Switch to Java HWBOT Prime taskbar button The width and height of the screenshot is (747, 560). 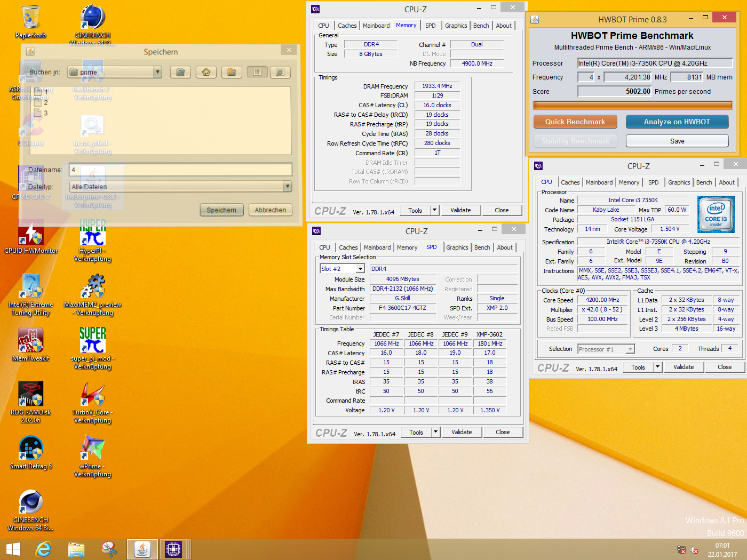click(x=142, y=549)
